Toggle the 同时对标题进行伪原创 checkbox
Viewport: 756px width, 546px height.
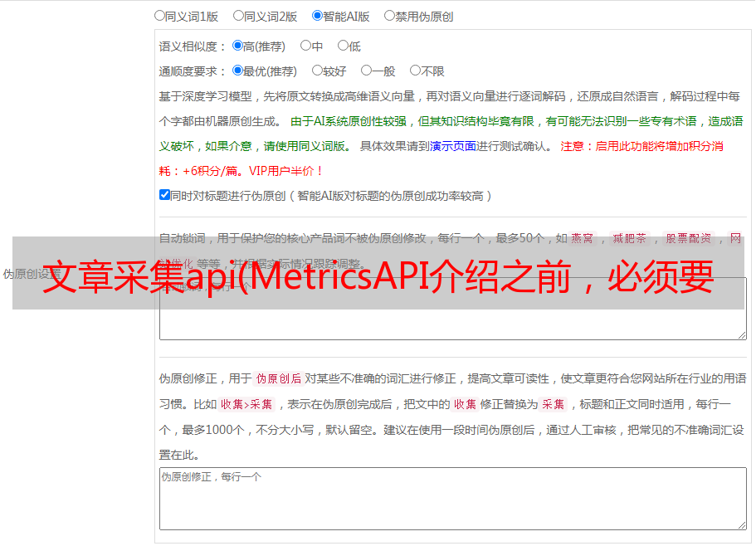coord(164,195)
